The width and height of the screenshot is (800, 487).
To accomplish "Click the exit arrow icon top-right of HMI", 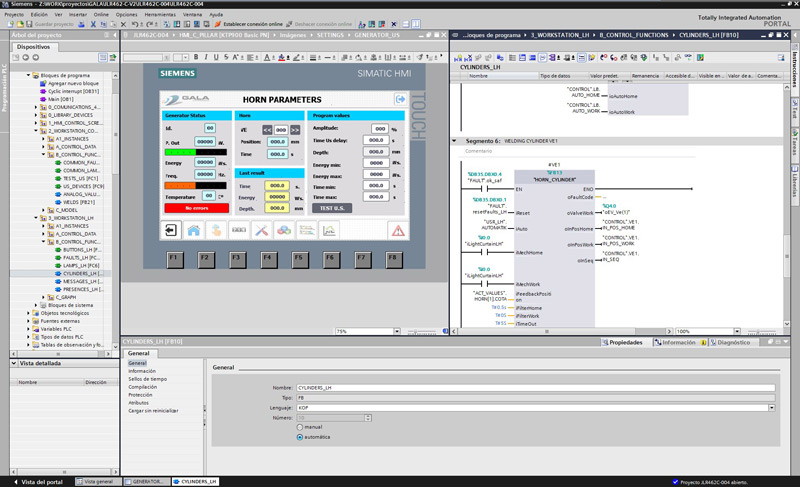I will coord(400,99).
